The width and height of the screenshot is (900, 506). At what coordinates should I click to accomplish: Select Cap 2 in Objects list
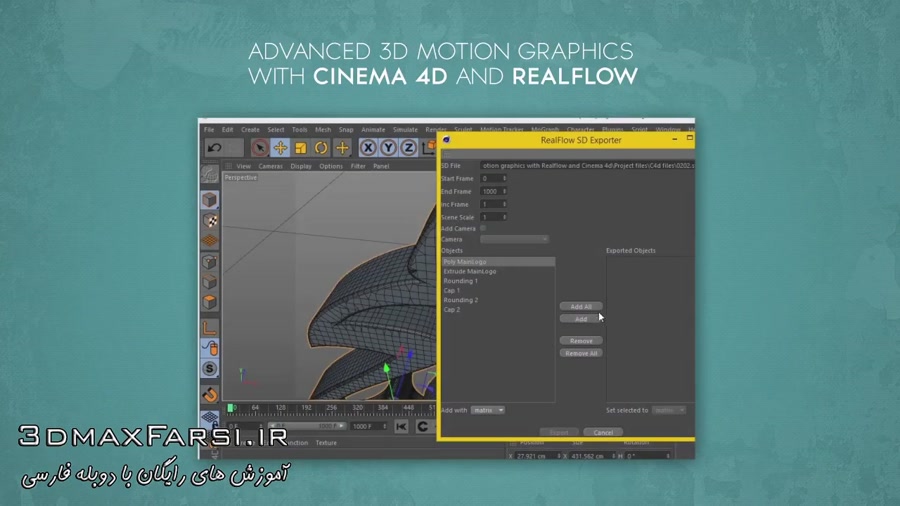click(x=498, y=310)
